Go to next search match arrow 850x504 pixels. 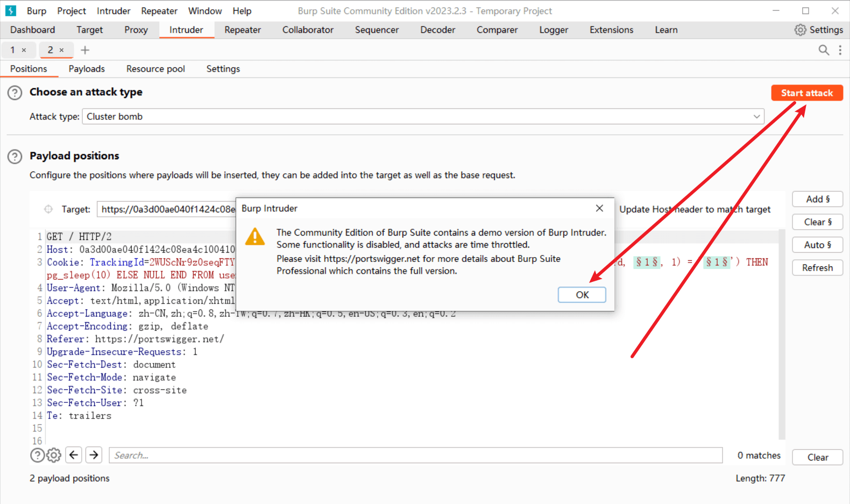click(94, 455)
